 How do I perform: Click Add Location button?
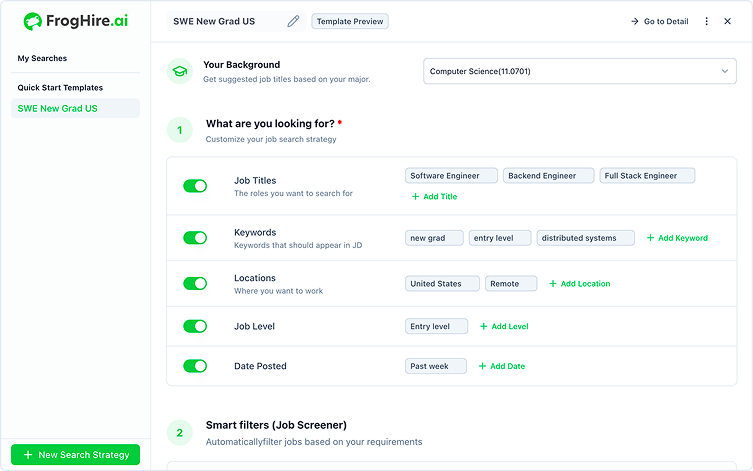coord(580,283)
